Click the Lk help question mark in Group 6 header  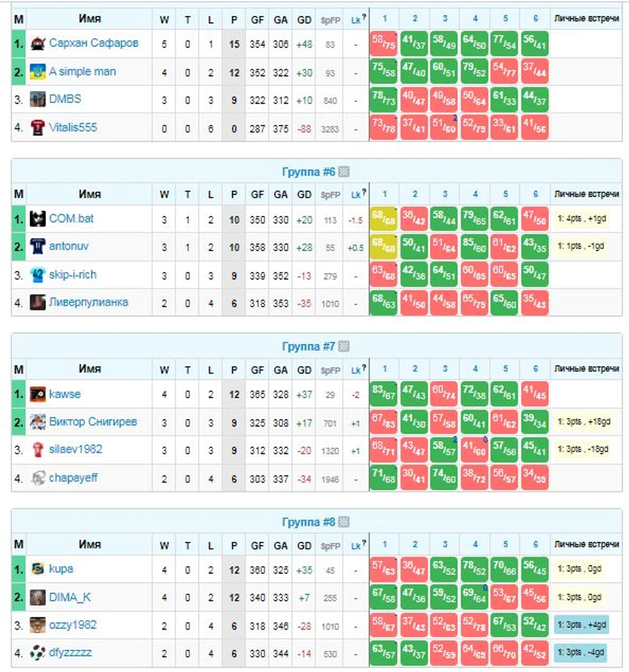pyautogui.click(x=364, y=192)
